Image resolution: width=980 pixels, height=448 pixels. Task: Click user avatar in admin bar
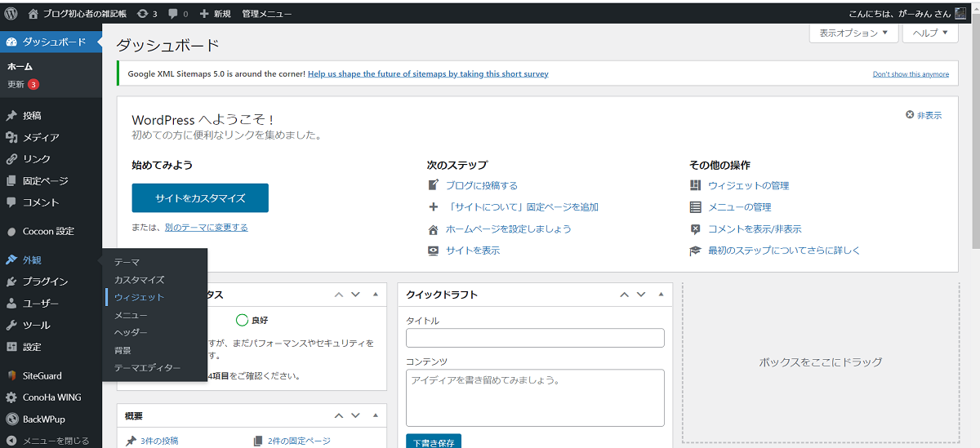(960, 13)
